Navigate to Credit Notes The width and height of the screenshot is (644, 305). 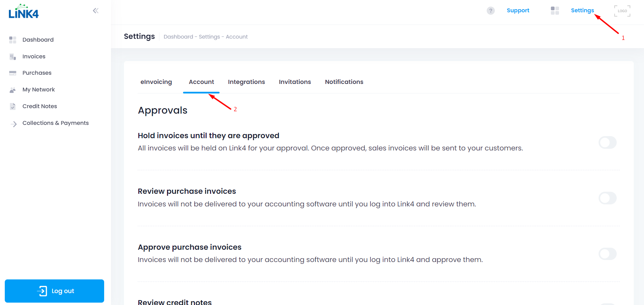pyautogui.click(x=40, y=106)
